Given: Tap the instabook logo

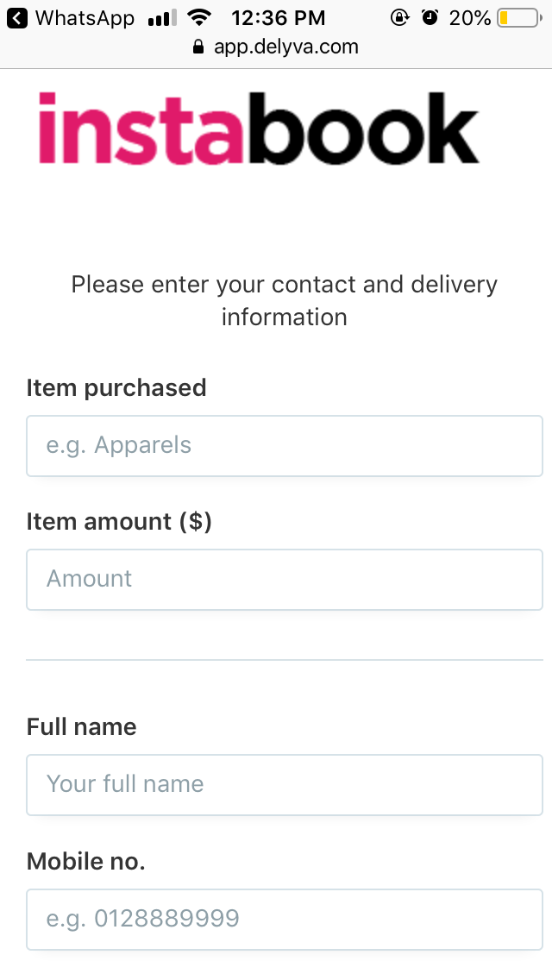Looking at the screenshot, I should (x=259, y=129).
